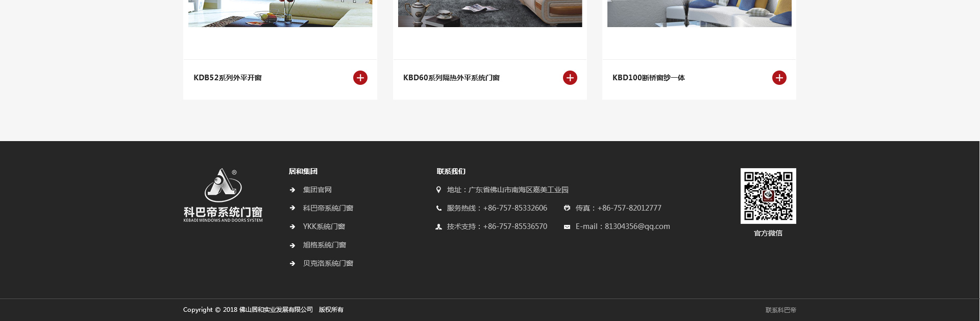Screen dimensions: 980x321
Task: Open the KDB52系列外平开窗 product title
Action: (227, 78)
